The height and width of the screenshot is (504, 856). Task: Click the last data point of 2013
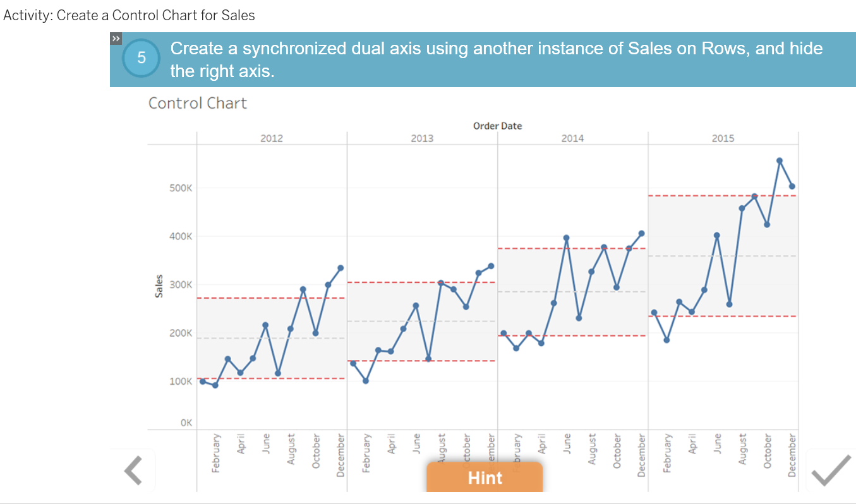(491, 266)
